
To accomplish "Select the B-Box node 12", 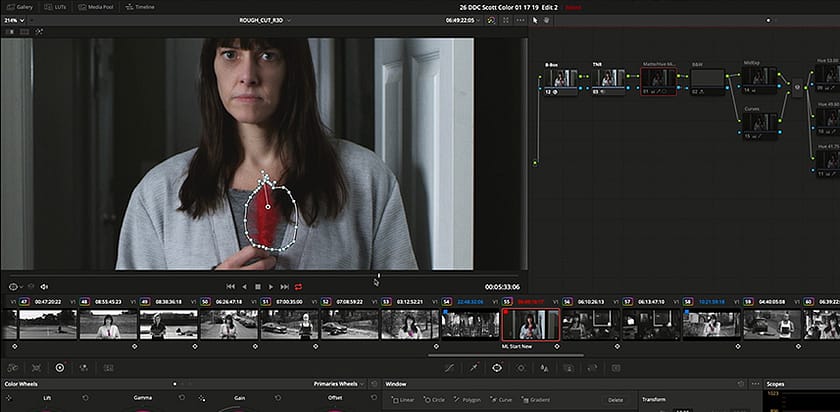I will [561, 81].
